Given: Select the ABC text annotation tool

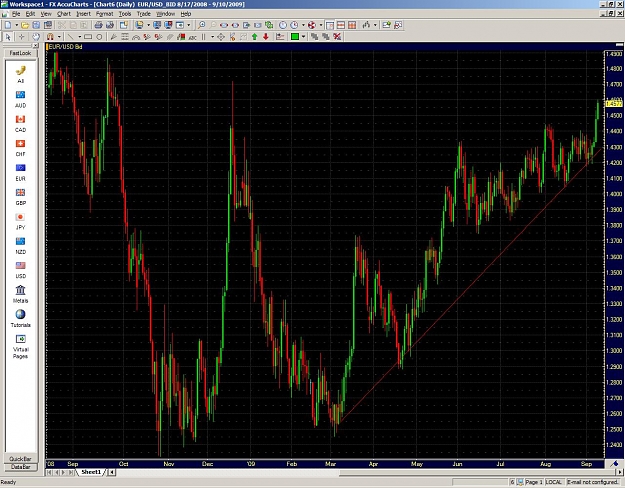Looking at the screenshot, I should click(x=193, y=37).
